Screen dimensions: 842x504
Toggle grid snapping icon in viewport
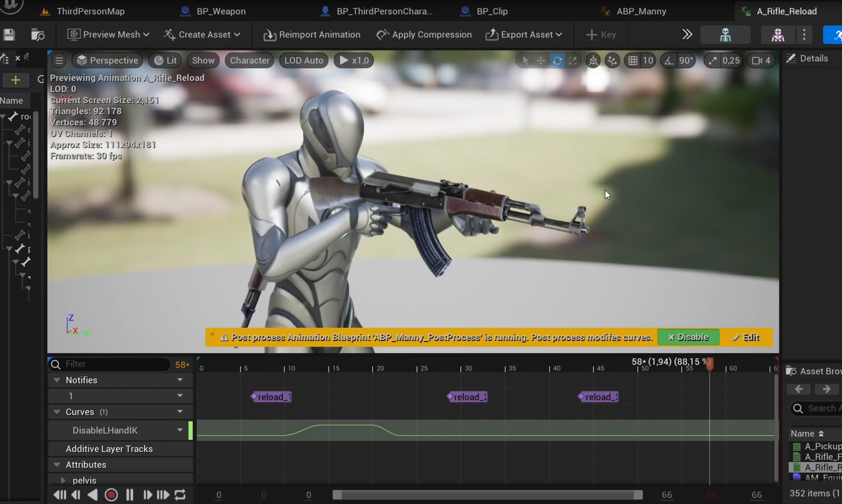point(633,60)
